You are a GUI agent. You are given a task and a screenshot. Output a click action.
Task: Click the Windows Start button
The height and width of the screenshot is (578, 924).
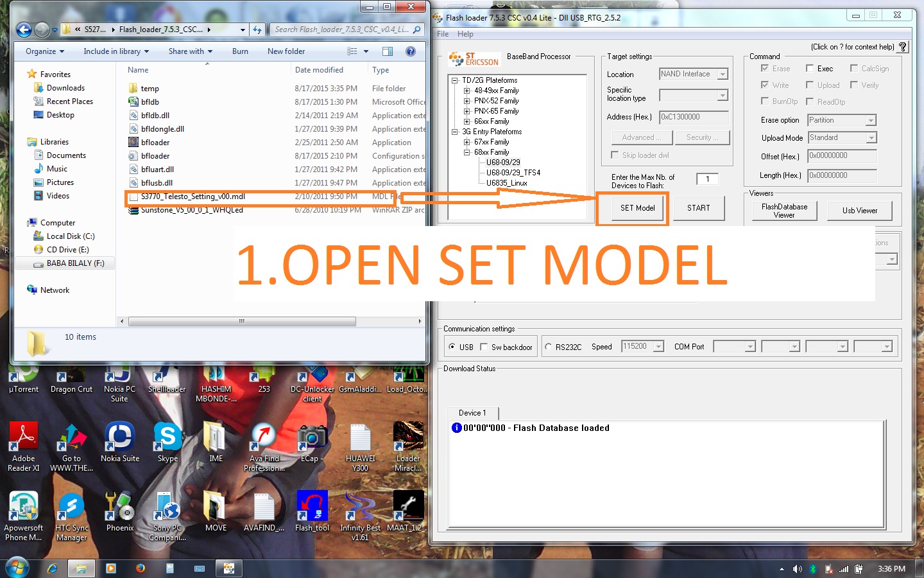click(x=17, y=568)
